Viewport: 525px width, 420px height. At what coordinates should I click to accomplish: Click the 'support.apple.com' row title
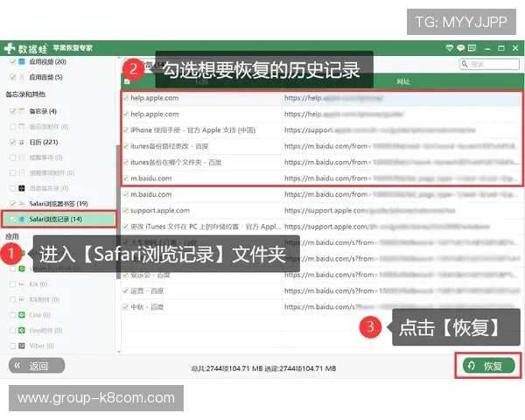coord(160,210)
